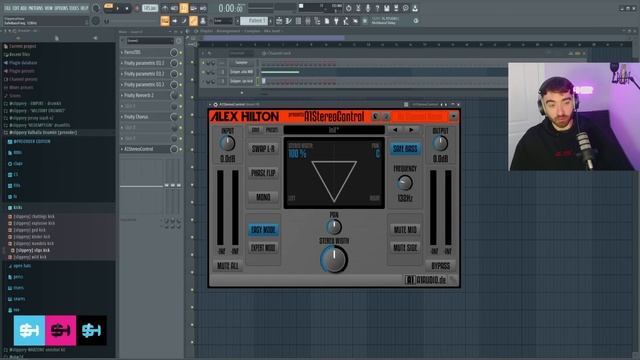Open the Options menu
Screen dimensions: 640x360
(60, 8)
